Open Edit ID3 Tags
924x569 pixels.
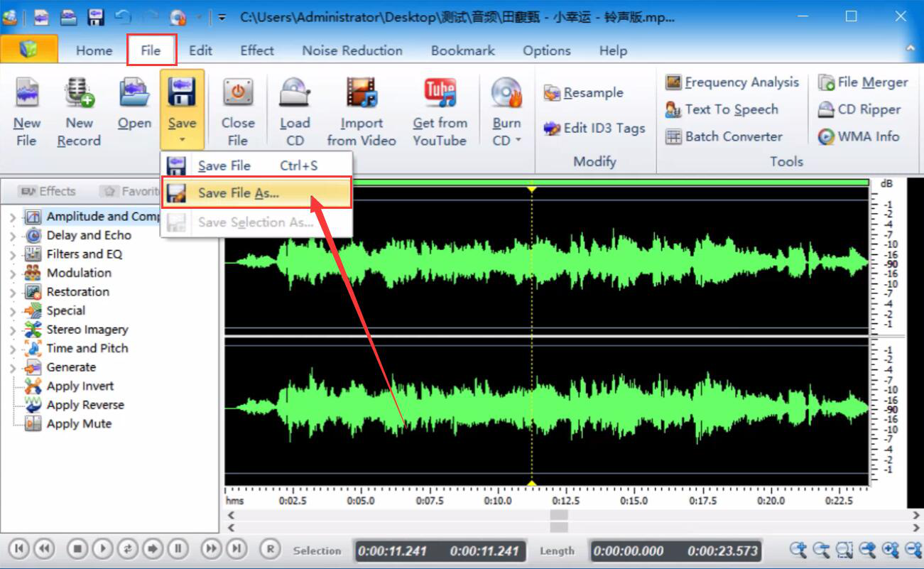(x=594, y=129)
